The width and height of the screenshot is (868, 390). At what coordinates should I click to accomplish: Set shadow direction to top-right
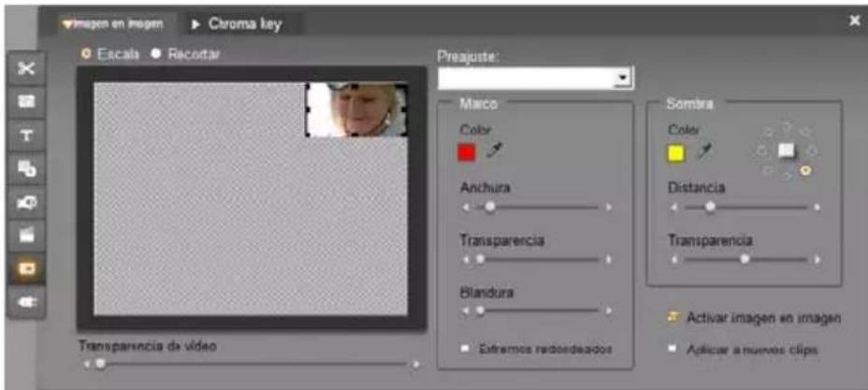click(x=805, y=133)
